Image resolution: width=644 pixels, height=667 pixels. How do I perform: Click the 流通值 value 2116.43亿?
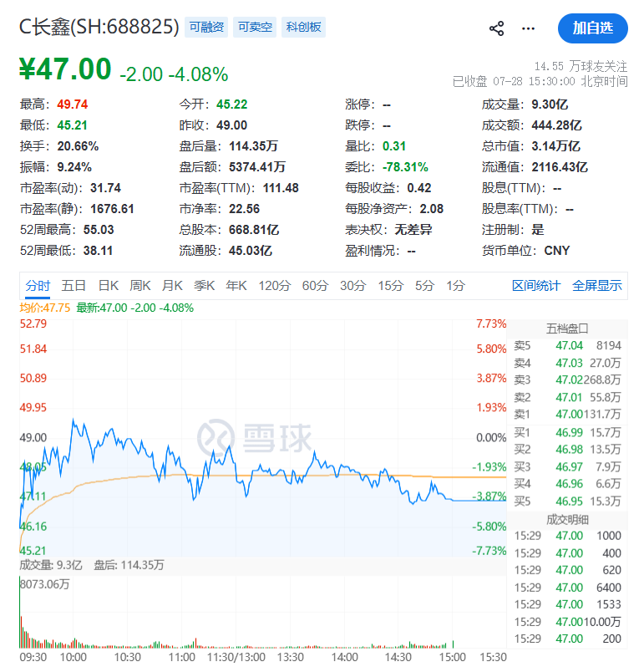560,167
